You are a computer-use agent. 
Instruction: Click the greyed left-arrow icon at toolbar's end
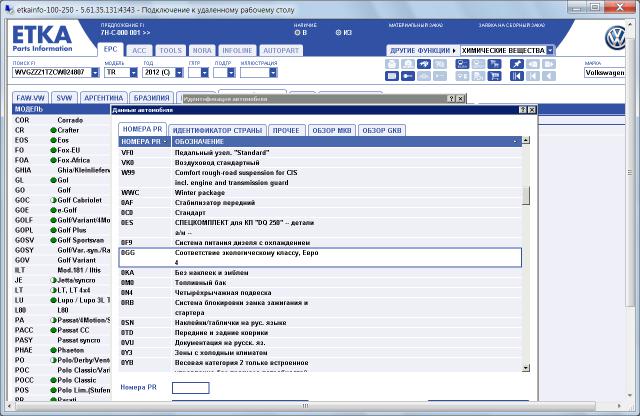coord(549,76)
